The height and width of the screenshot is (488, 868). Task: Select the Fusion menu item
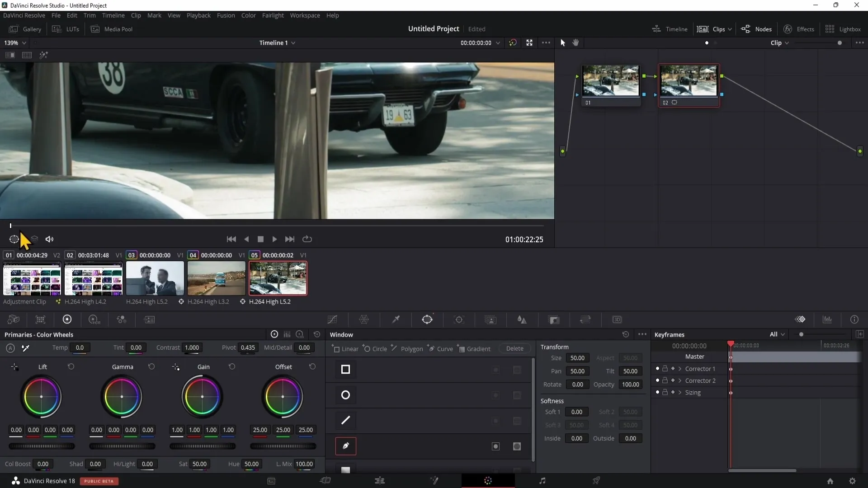point(226,15)
